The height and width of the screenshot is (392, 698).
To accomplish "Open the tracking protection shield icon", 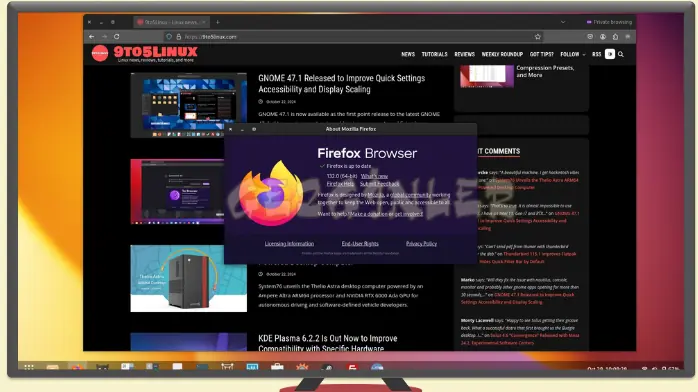I will tap(169, 36).
